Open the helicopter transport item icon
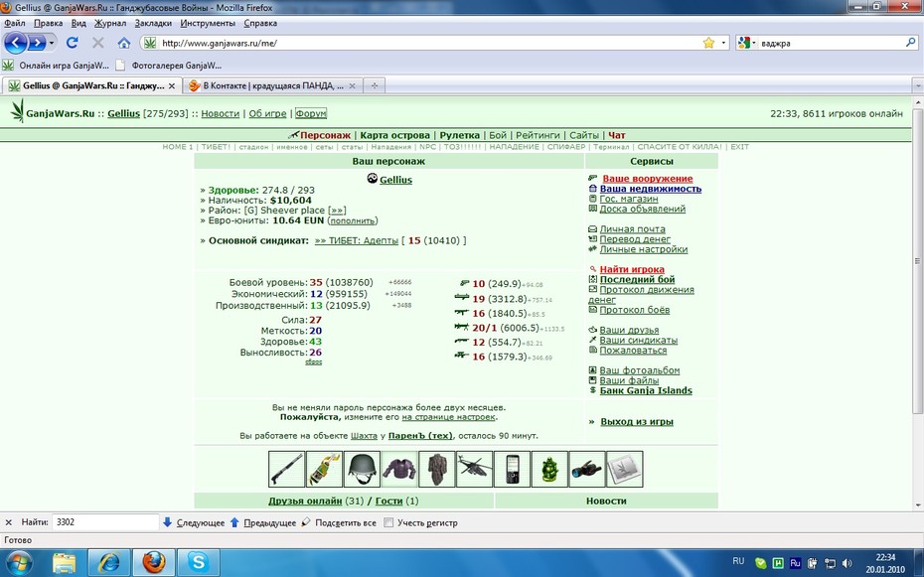This screenshot has height=577, width=924. pos(474,469)
